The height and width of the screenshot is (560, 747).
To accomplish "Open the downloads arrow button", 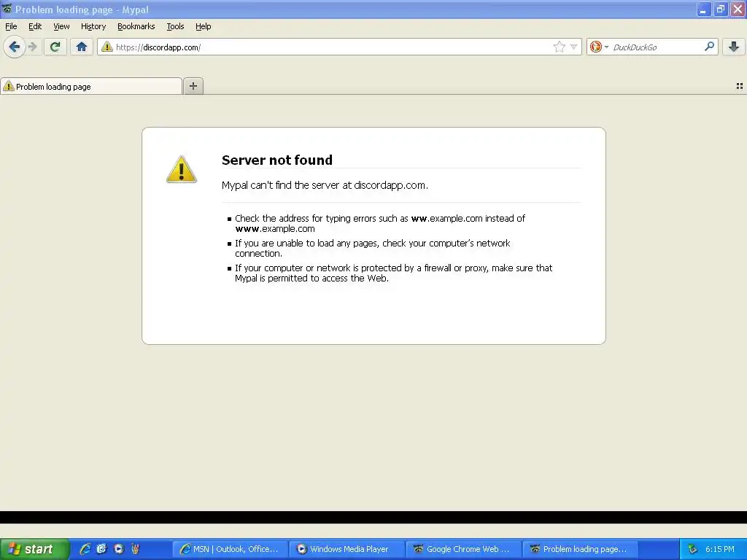I will [x=734, y=47].
